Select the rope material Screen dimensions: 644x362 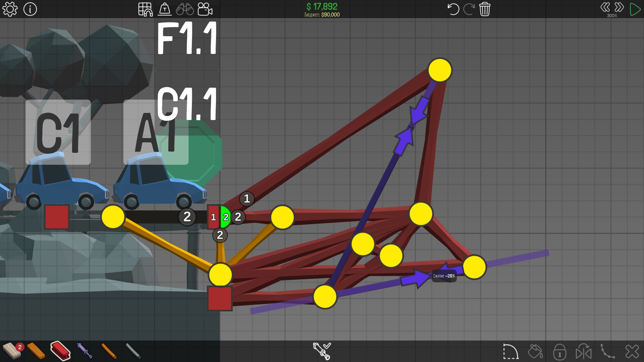109,351
